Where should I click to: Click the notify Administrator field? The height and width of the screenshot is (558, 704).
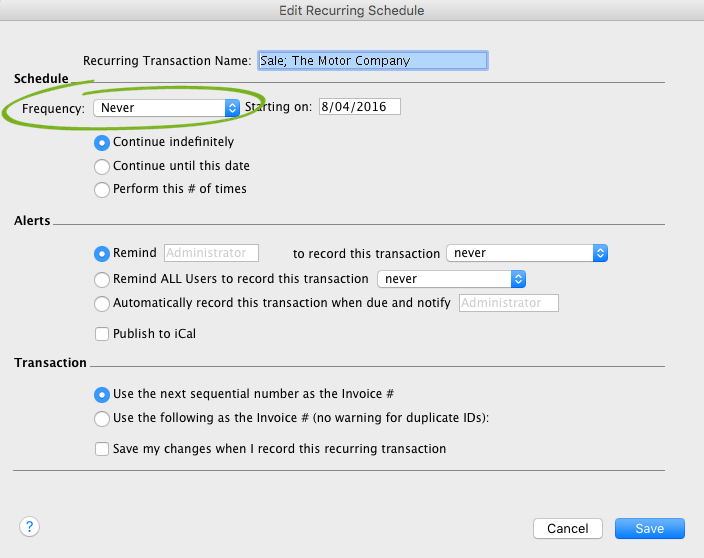click(508, 303)
